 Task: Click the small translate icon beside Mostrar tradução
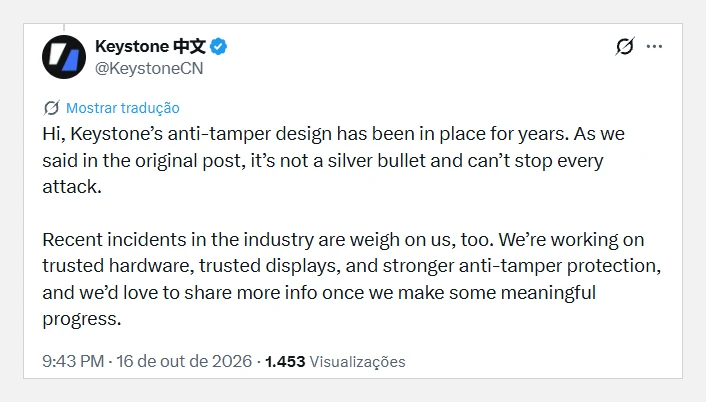click(x=51, y=108)
